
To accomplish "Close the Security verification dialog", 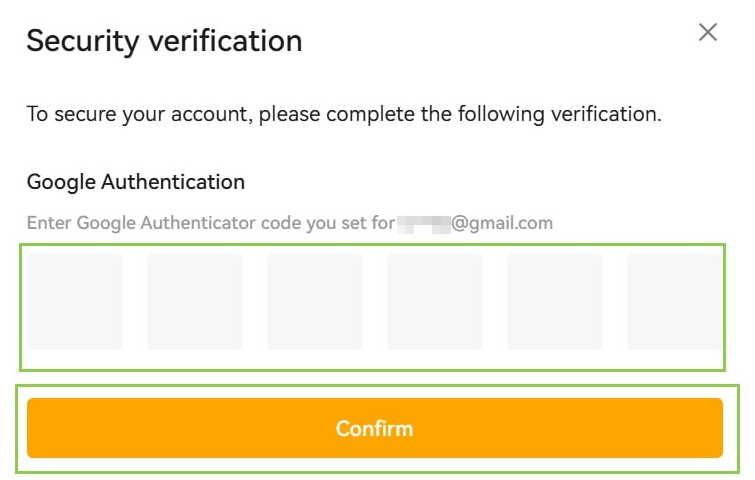I will tap(708, 32).
